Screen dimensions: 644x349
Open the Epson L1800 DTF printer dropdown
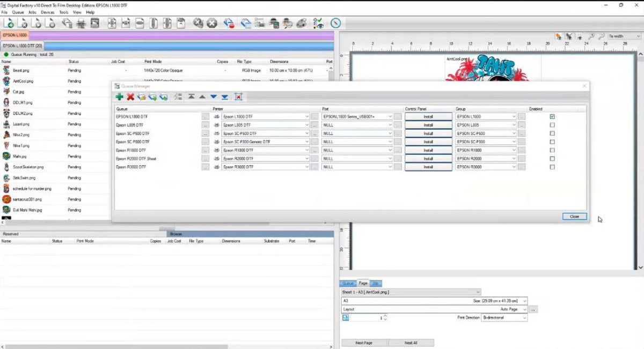click(266, 116)
